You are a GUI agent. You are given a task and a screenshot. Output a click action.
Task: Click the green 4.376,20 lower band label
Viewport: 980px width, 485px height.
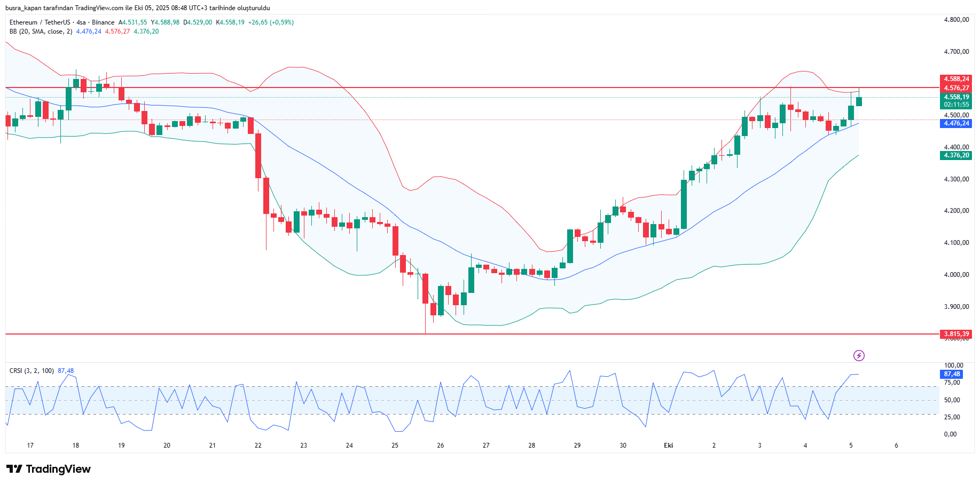pos(956,155)
